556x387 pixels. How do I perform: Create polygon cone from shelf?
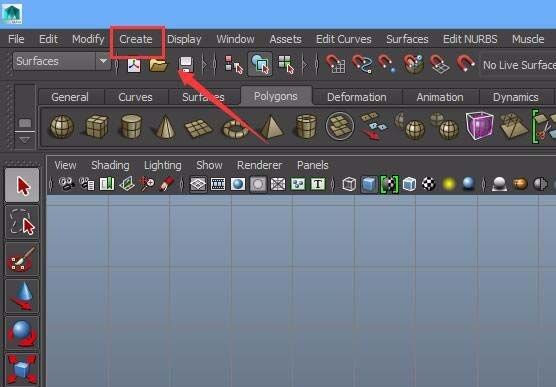165,127
